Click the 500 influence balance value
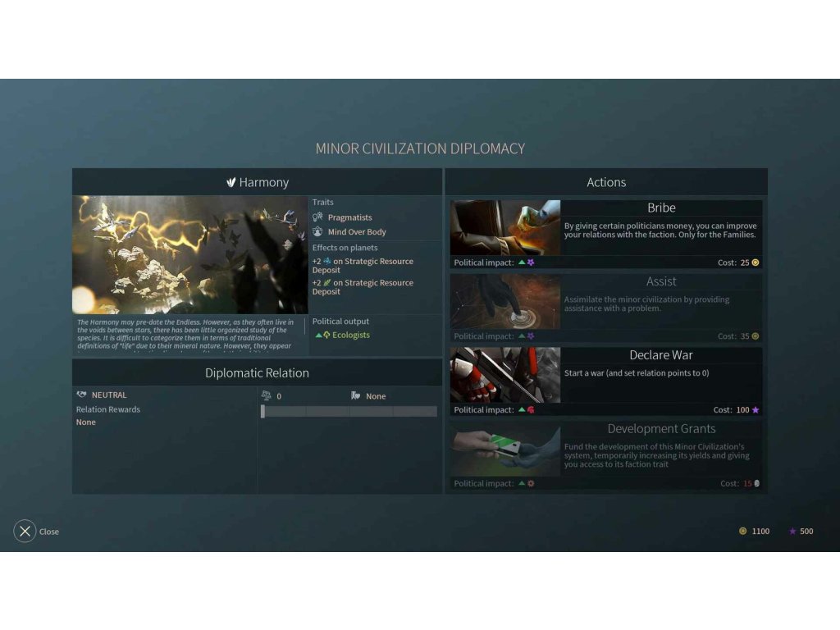Image resolution: width=840 pixels, height=630 pixels. point(806,531)
